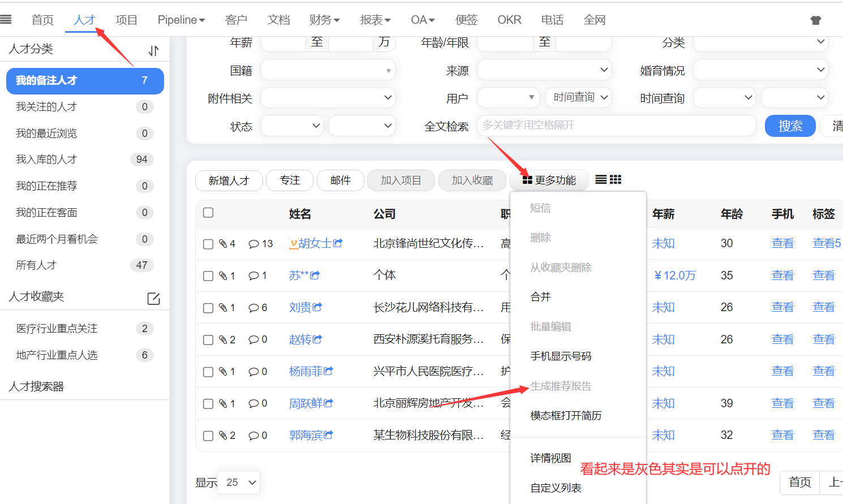Click the edit icon beside 人才收藏夹
Screen dimensions: 843x504
(x=153, y=299)
